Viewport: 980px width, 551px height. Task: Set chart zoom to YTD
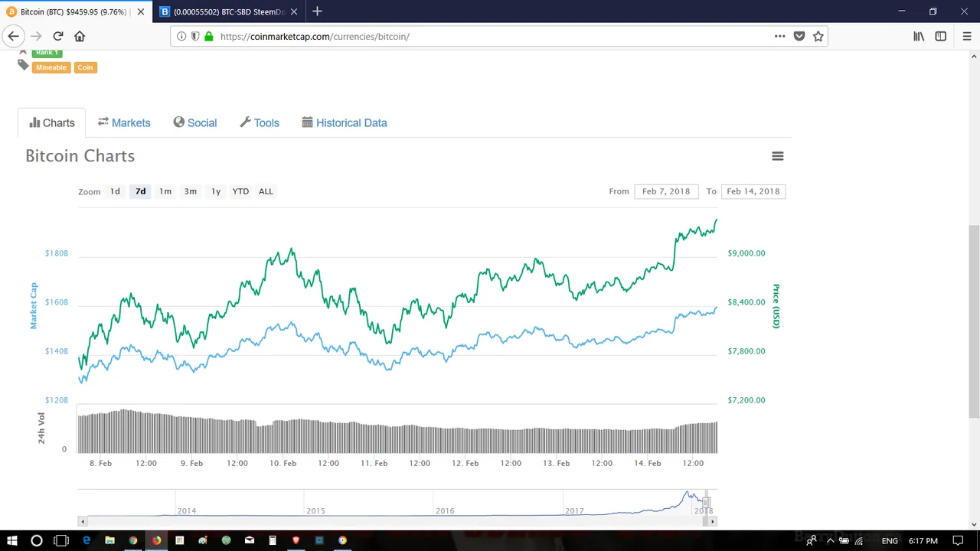coord(240,191)
